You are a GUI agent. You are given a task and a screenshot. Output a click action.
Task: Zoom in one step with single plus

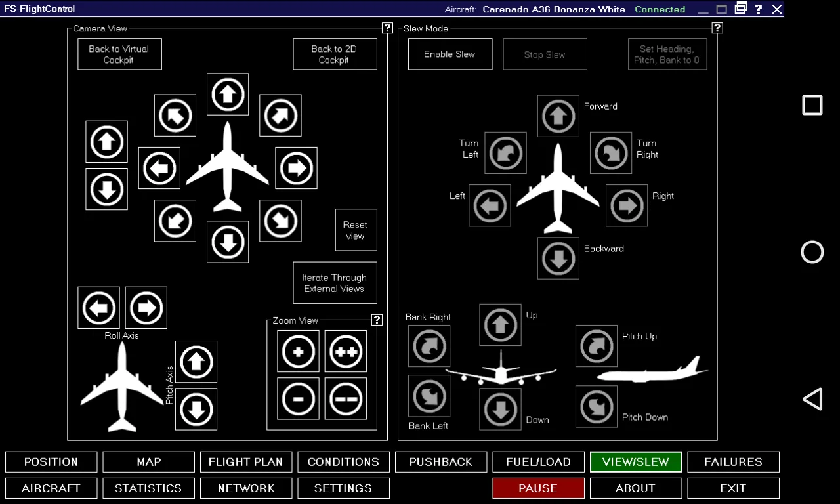click(298, 352)
